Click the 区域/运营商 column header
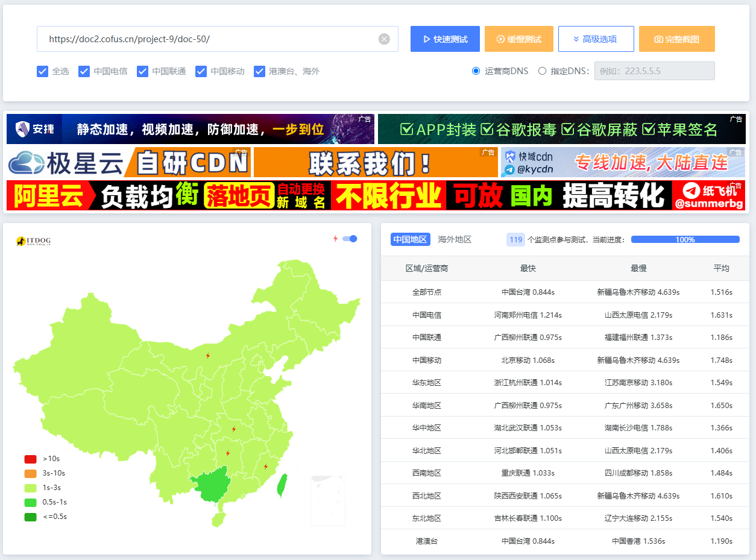This screenshot has width=756, height=560. point(427,268)
